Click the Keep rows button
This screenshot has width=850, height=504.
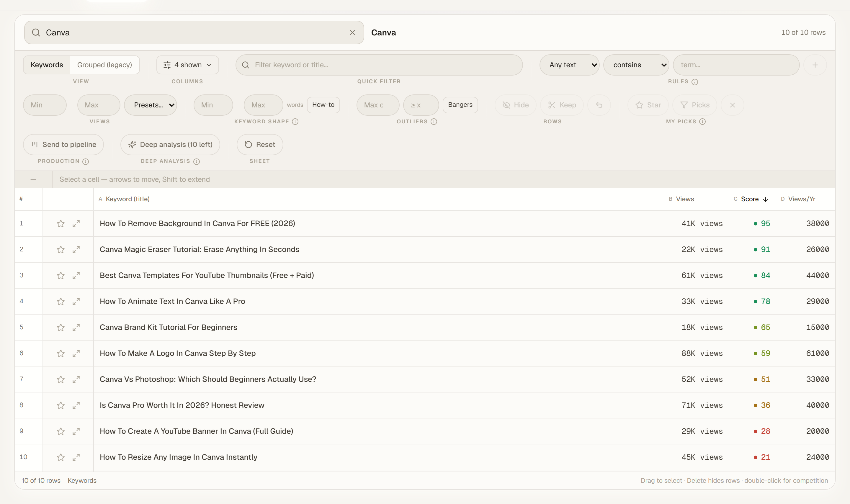[562, 105]
